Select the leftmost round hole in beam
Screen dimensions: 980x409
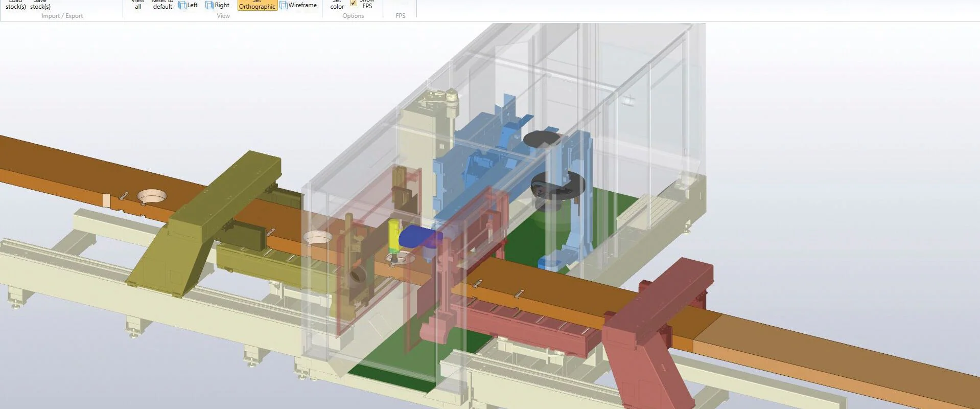coord(152,196)
